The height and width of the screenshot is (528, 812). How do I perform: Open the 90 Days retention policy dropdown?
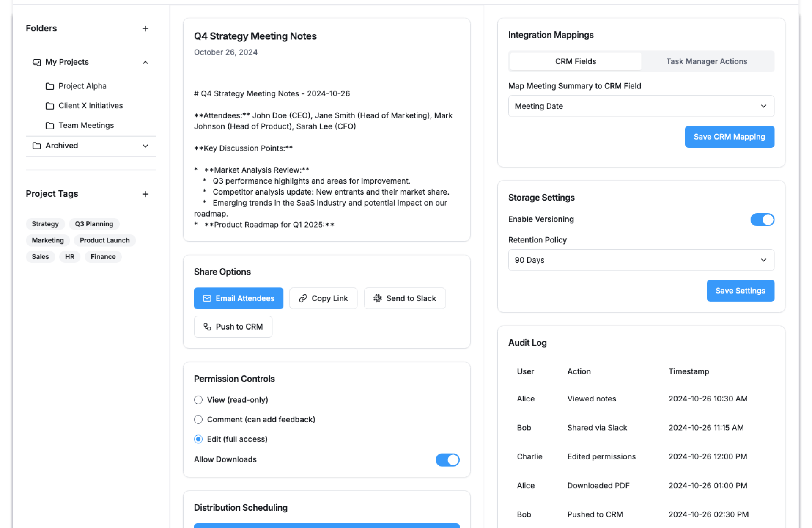pos(641,260)
